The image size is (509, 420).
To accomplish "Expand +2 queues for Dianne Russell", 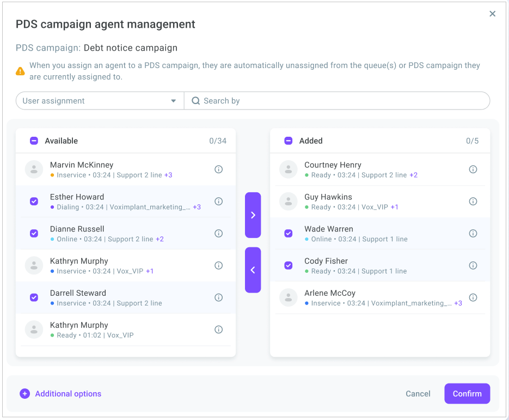I will (160, 239).
